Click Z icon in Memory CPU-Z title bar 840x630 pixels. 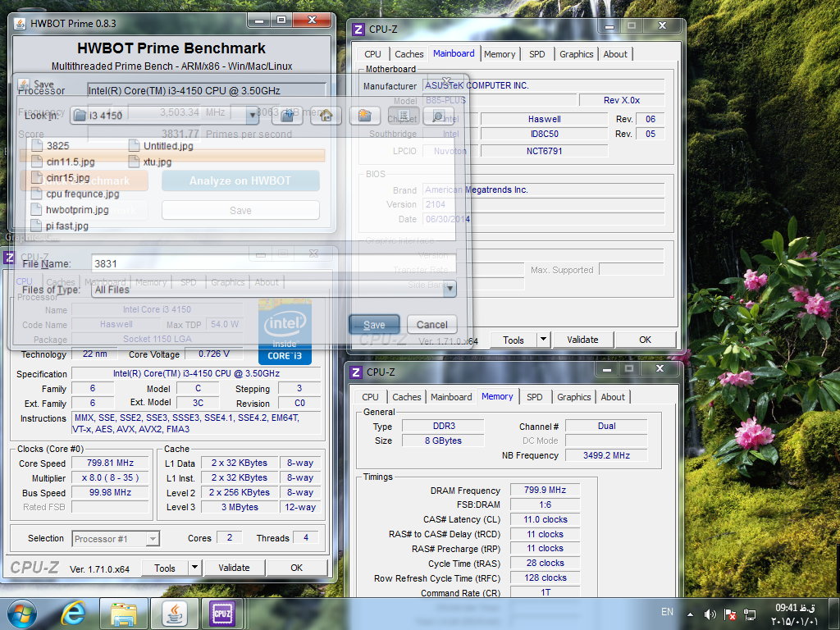[356, 372]
